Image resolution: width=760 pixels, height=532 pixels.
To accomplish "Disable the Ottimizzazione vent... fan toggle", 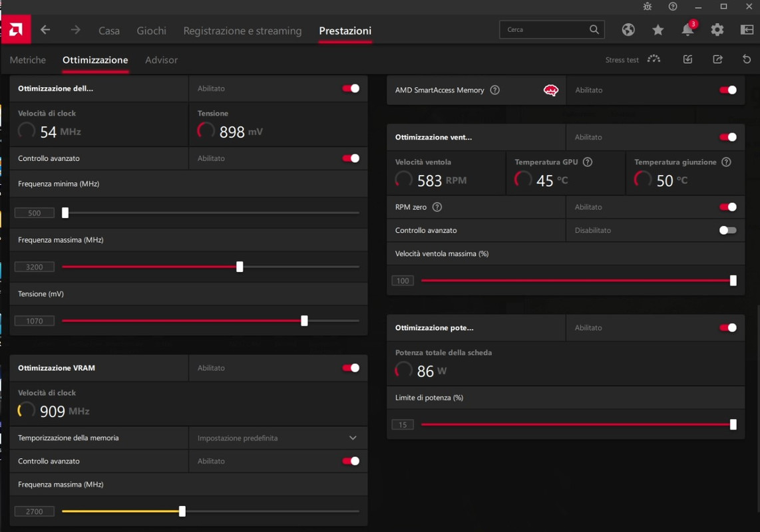I will coord(728,137).
